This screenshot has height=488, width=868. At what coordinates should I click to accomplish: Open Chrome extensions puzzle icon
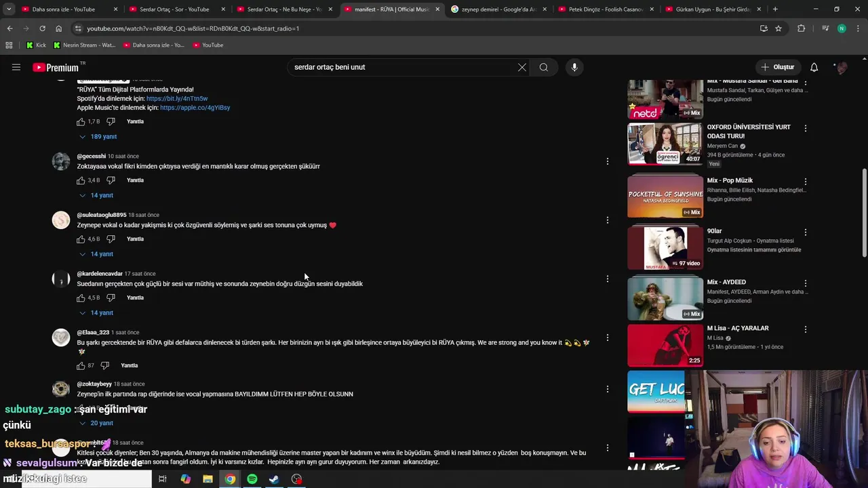[802, 28]
